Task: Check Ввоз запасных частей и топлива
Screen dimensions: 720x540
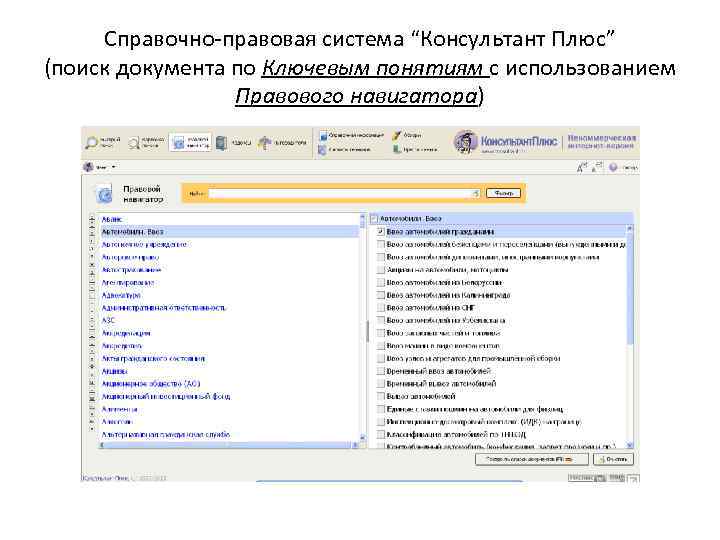Action: pos(381,333)
